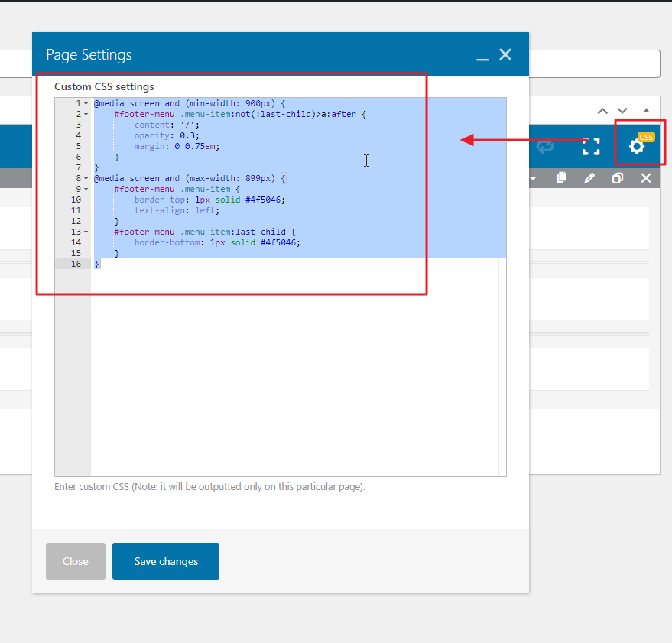Click the line with '#footer-menu .menu-item:not(:last-child)>a:after'
Screen dimensions: 672x643
pyautogui.click(x=240, y=115)
